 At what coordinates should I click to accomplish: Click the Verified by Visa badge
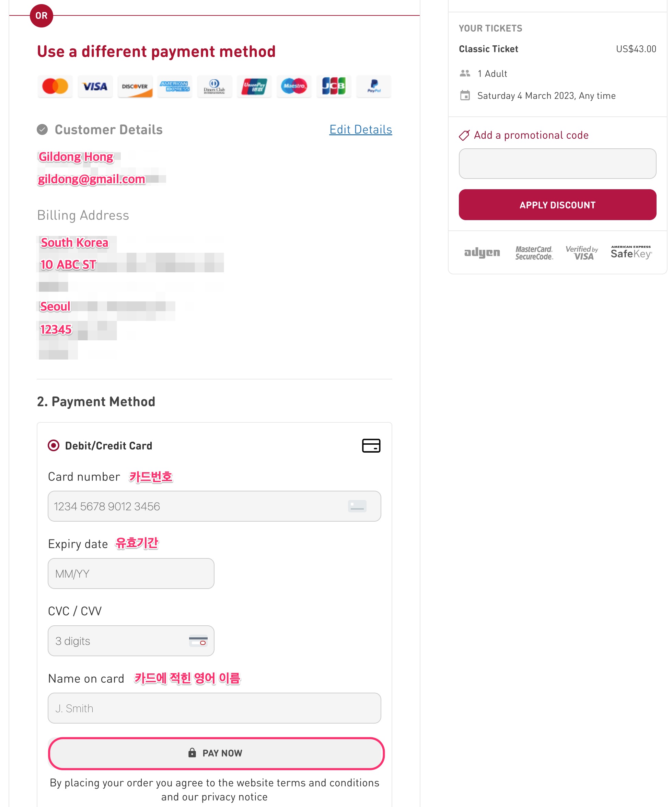[581, 252]
